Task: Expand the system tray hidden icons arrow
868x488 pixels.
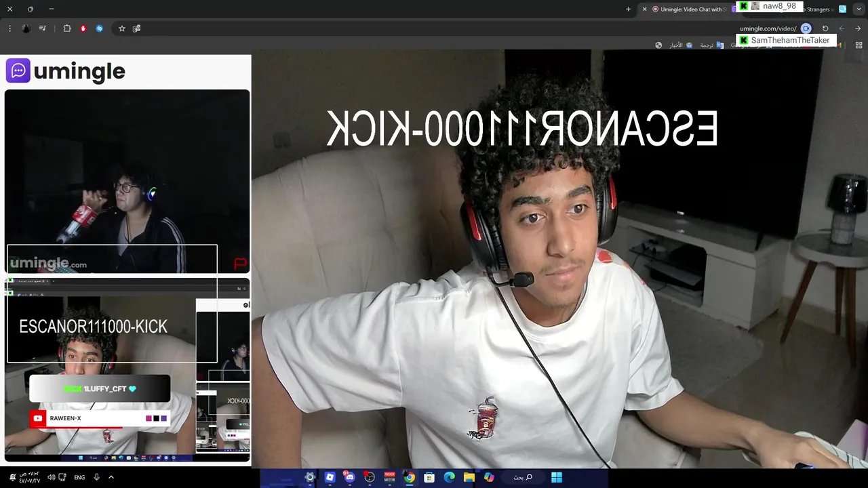Action: 111,477
